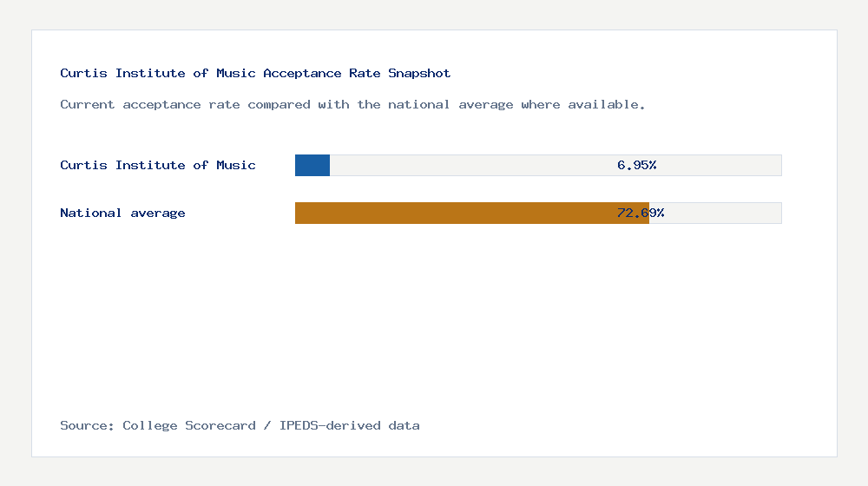
Task: Click the chart title 'Curtis Institute of Music Acceptance Rate Snapshot'
Action: (x=255, y=73)
